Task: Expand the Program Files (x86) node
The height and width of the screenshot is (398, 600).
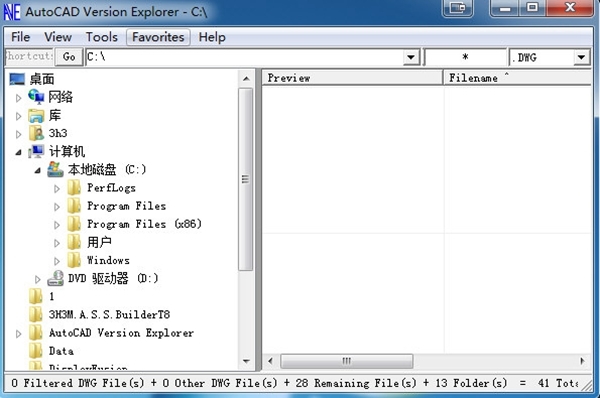Action: click(57, 225)
